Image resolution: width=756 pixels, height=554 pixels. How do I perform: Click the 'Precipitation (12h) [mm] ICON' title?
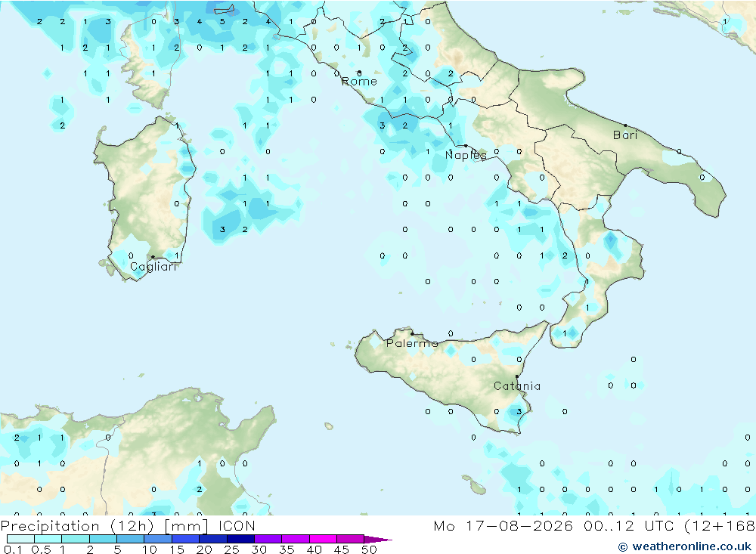point(128,526)
